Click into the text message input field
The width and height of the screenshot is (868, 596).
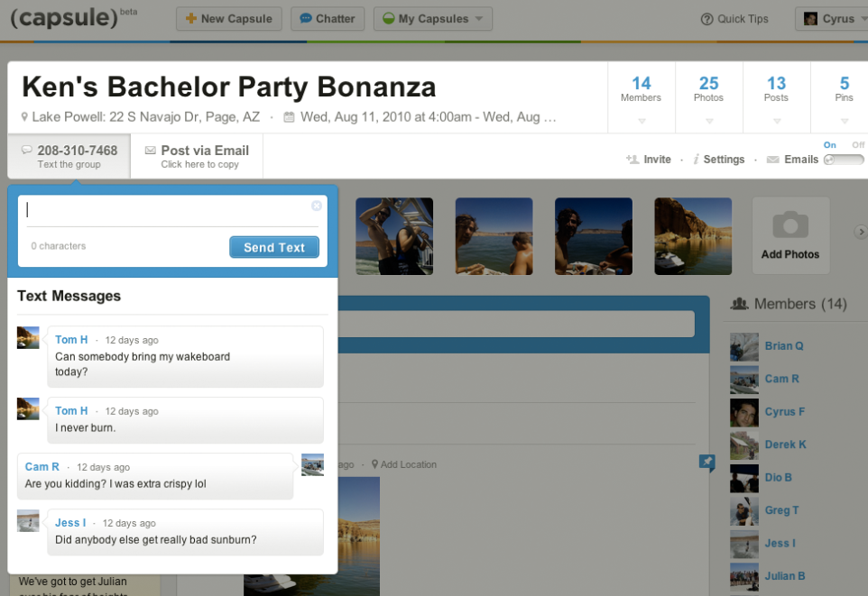167,210
